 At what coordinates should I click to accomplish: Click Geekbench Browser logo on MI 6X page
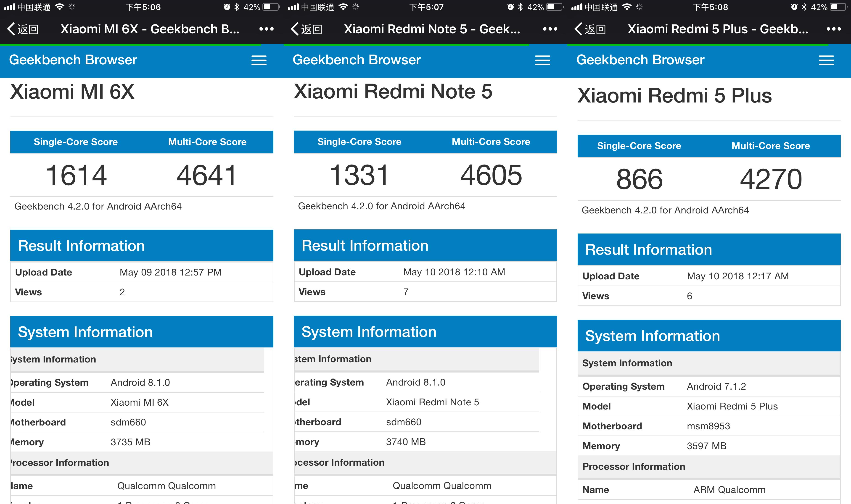73,60
